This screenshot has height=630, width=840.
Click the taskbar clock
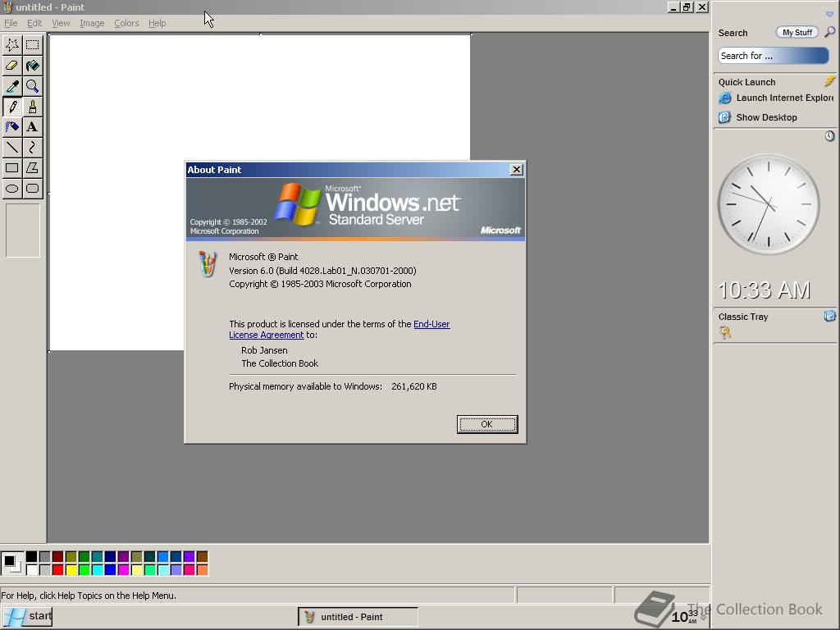(x=685, y=617)
